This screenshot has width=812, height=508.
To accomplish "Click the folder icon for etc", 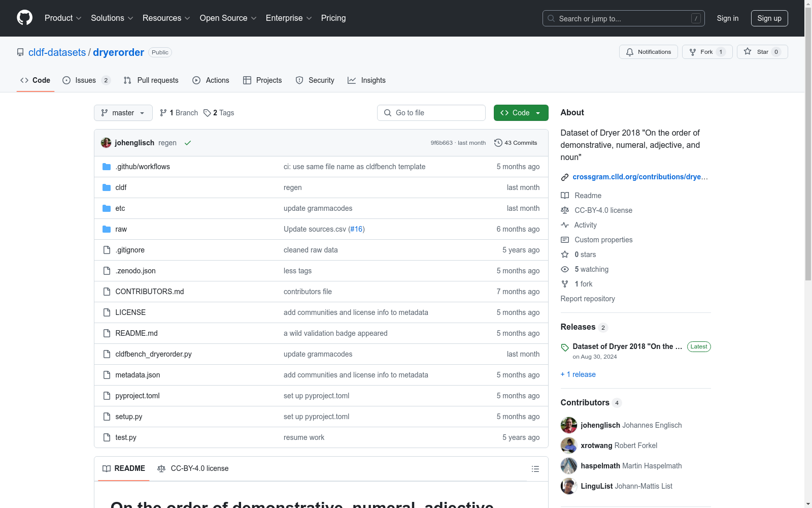I will click(107, 208).
